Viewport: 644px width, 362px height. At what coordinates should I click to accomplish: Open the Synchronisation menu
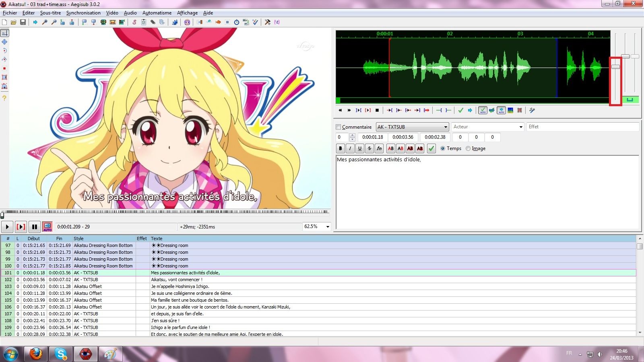tap(83, 13)
